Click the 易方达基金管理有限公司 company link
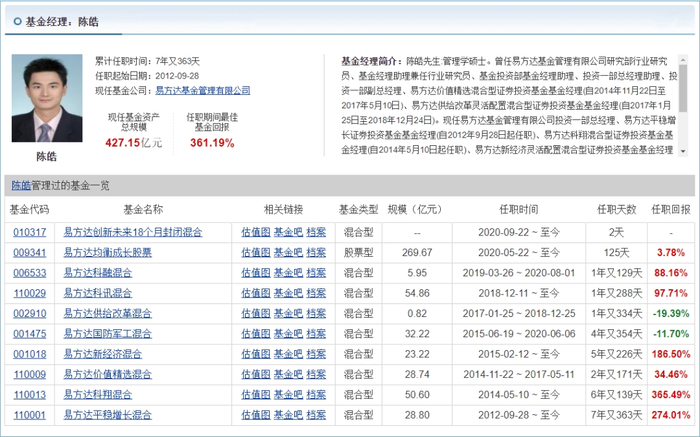The width and height of the screenshot is (700, 437). [x=203, y=91]
